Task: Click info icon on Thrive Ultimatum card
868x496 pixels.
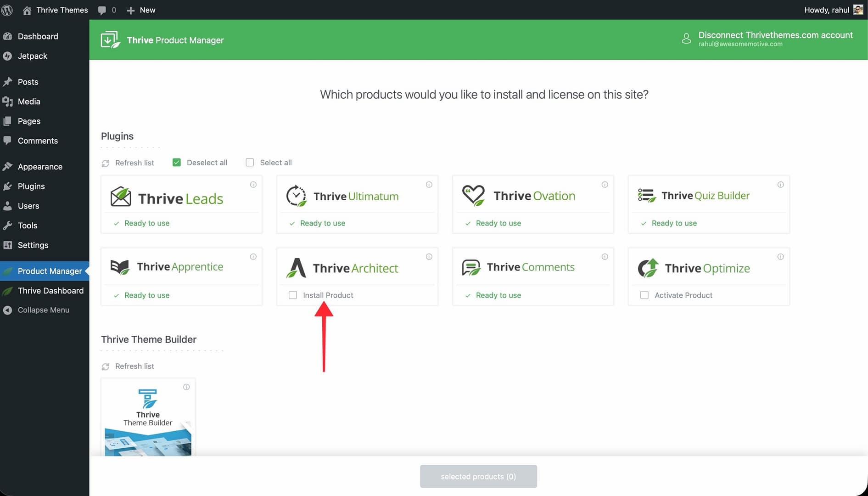Action: point(429,185)
